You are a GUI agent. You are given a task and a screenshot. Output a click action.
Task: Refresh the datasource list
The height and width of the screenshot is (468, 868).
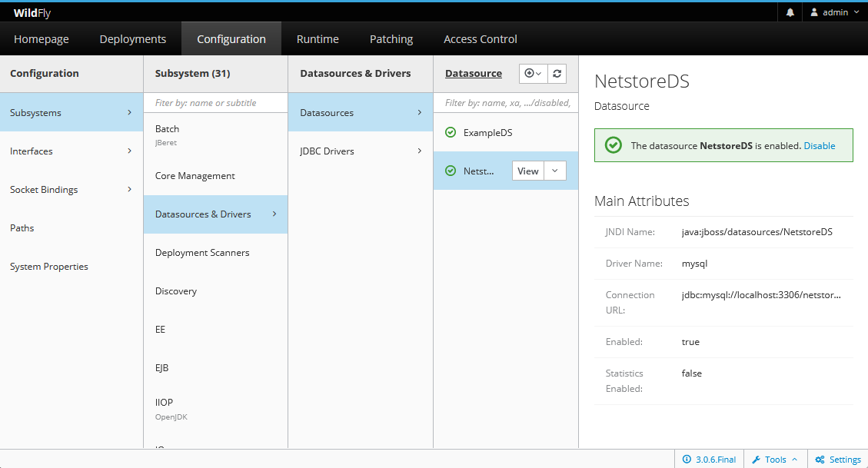[557, 74]
